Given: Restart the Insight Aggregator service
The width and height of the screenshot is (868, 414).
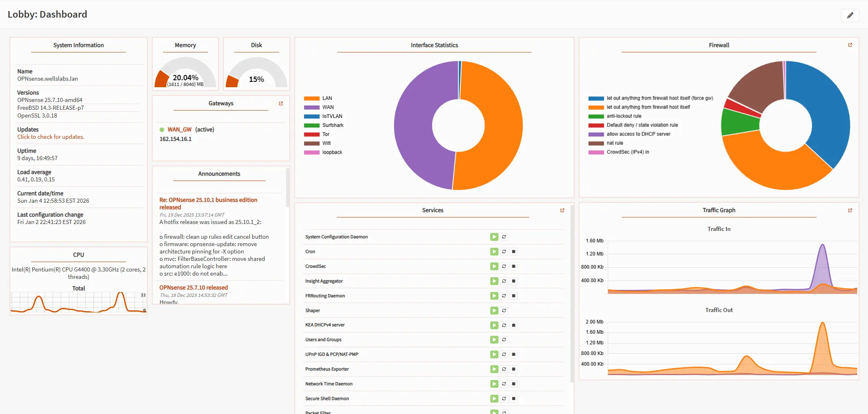Looking at the screenshot, I should pyautogui.click(x=504, y=281).
